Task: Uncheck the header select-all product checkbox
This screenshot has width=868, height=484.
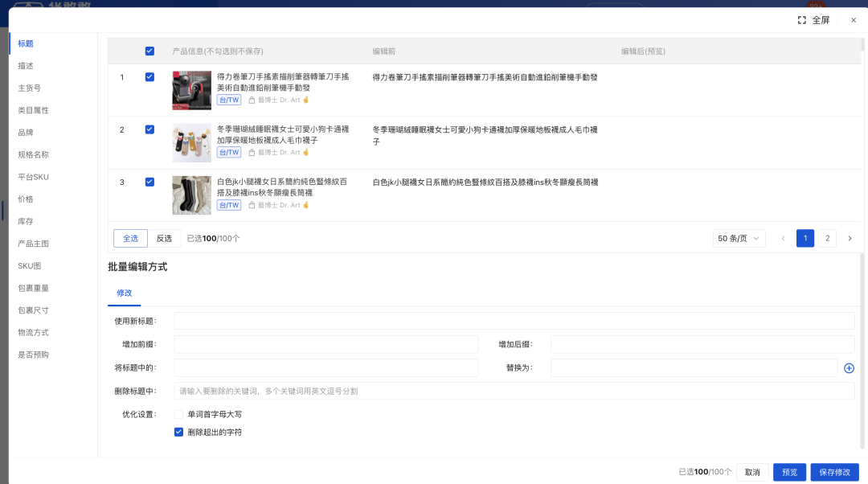Action: (149, 51)
